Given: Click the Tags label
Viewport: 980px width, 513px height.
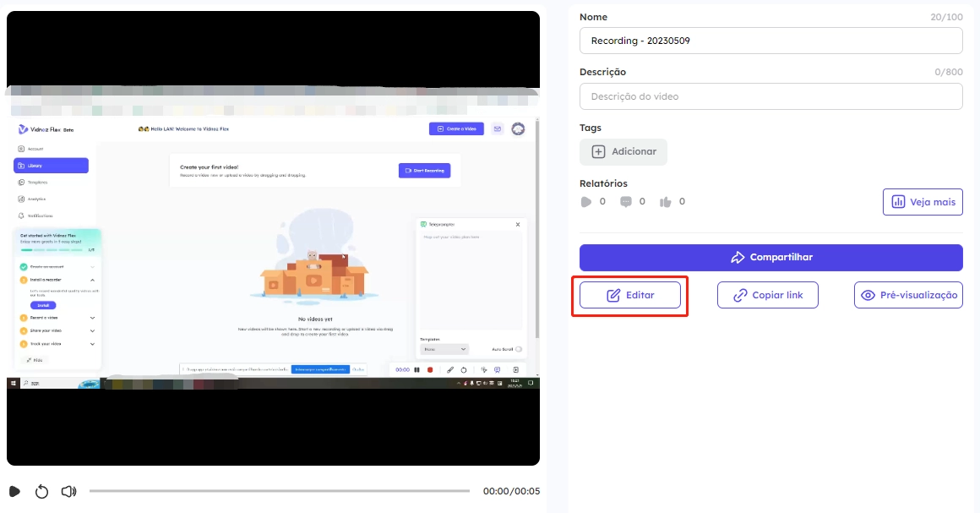Looking at the screenshot, I should coord(590,128).
